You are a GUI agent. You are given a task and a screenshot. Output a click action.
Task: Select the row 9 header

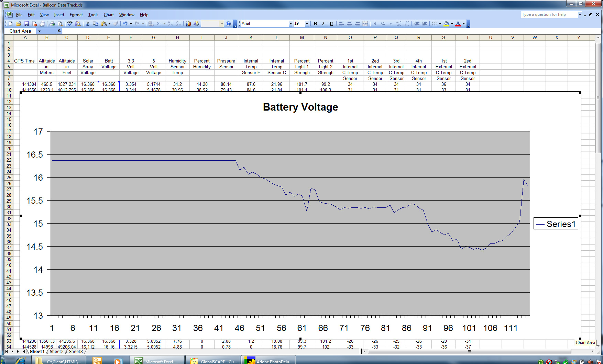tap(9, 84)
